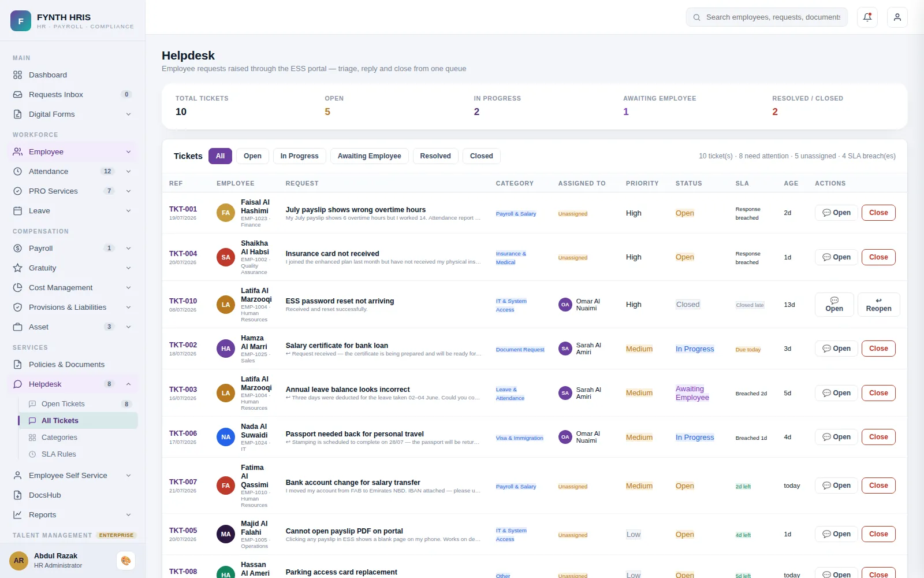Click the Digital Forms document icon
This screenshot has width=924, height=578.
click(x=18, y=114)
